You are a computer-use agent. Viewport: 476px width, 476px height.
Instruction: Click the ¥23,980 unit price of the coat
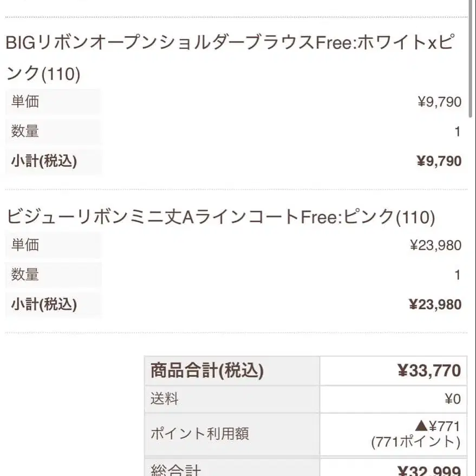[435, 245]
